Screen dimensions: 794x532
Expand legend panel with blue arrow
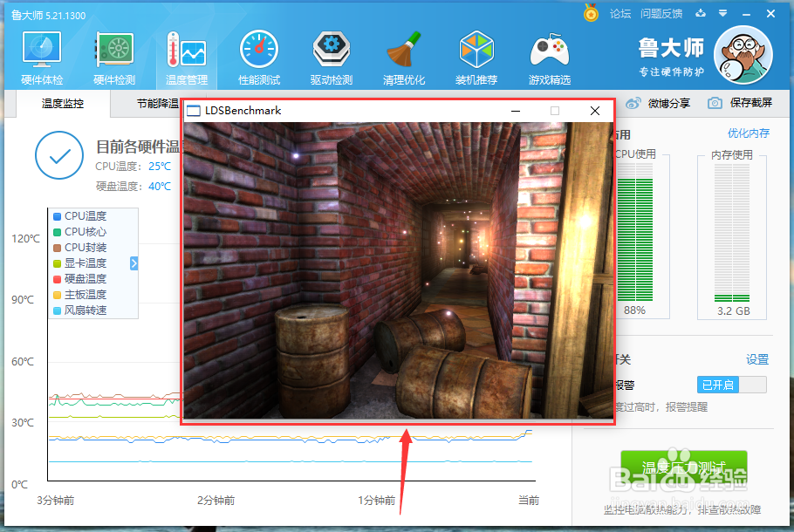134,263
